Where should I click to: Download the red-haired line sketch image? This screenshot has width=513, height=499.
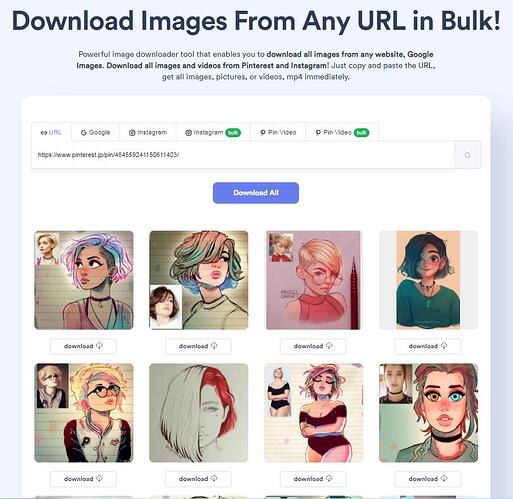pyautogui.click(x=198, y=479)
